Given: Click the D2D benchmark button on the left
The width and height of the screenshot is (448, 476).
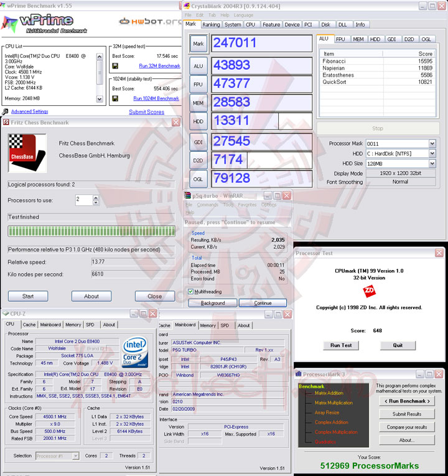Looking at the screenshot, I should 198,161.
